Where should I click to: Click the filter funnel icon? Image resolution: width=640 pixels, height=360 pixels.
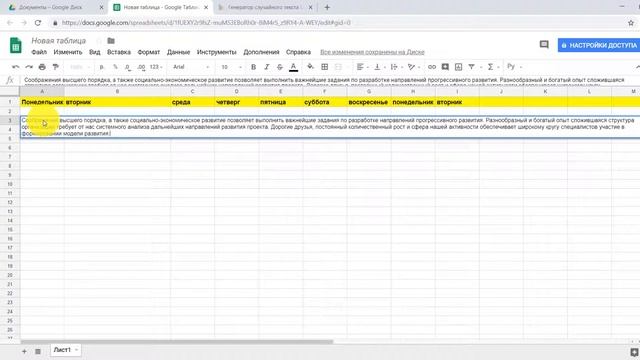471,67
